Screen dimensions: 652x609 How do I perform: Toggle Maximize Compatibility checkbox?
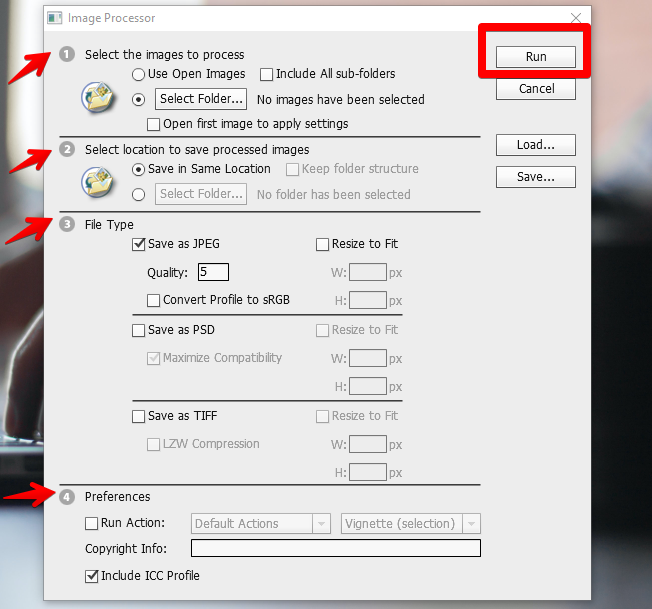(153, 358)
